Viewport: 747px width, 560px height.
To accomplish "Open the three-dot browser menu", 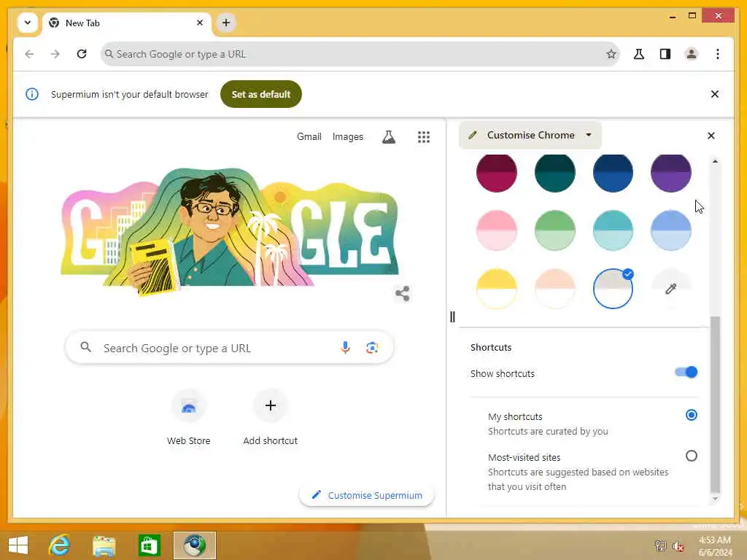I will point(718,54).
